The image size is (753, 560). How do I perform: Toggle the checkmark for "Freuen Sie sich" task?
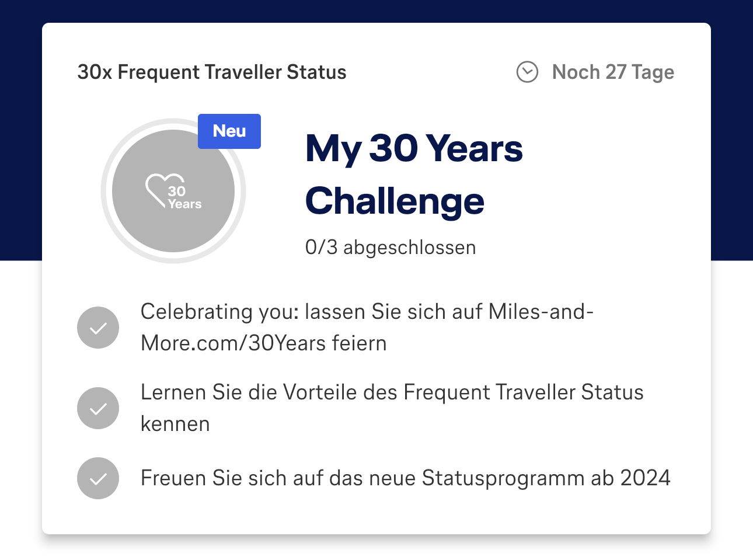pyautogui.click(x=98, y=478)
